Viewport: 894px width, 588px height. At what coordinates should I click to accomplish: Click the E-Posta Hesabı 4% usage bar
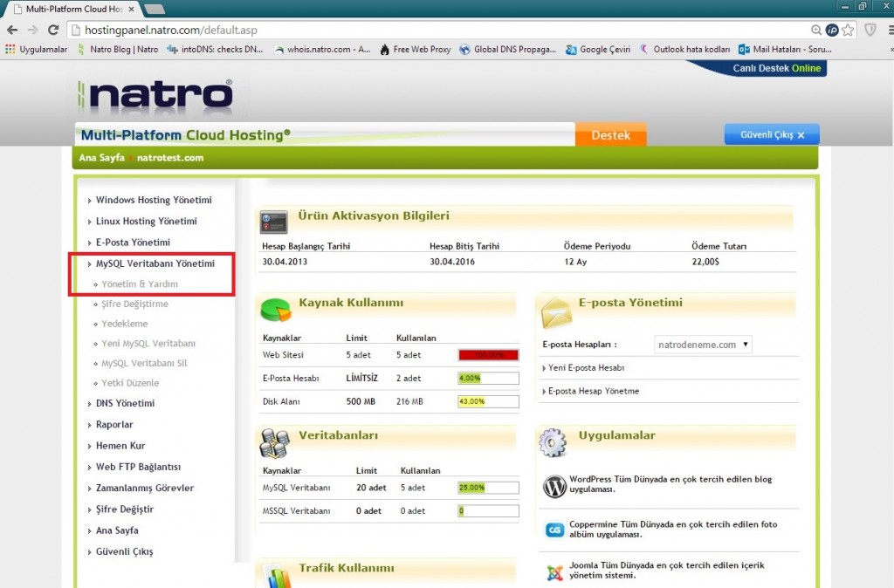[x=489, y=379]
